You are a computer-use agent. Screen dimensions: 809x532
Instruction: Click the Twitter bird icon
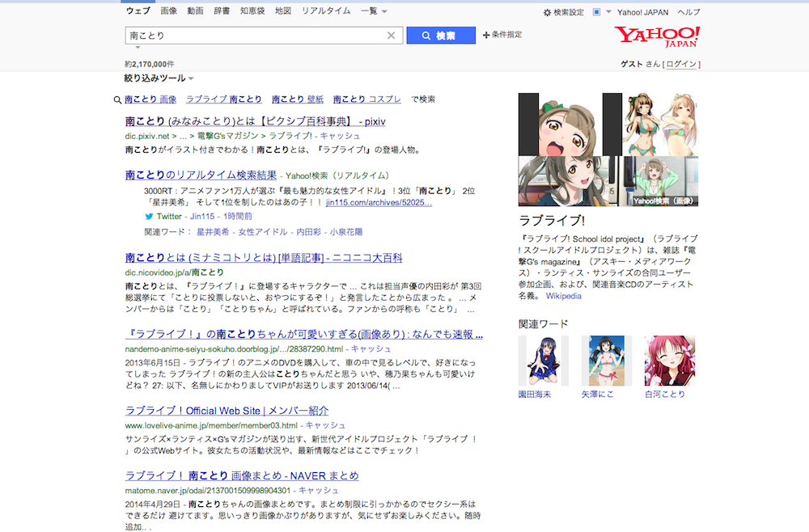coord(149,217)
